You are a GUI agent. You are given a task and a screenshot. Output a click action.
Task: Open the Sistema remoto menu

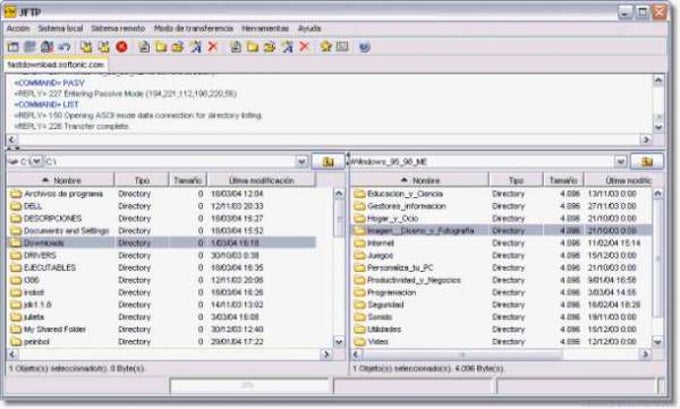coord(118,28)
